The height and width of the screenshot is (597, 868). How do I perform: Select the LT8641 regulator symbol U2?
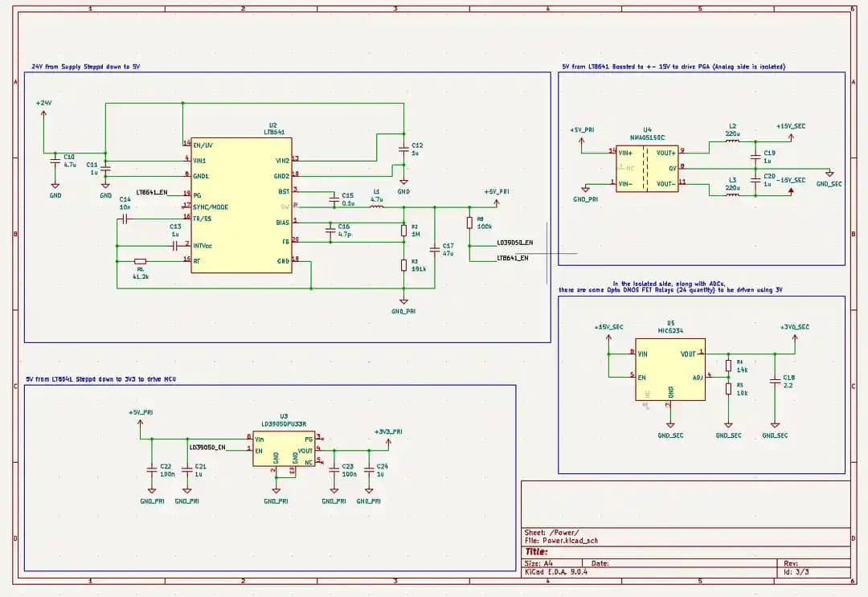pyautogui.click(x=241, y=205)
